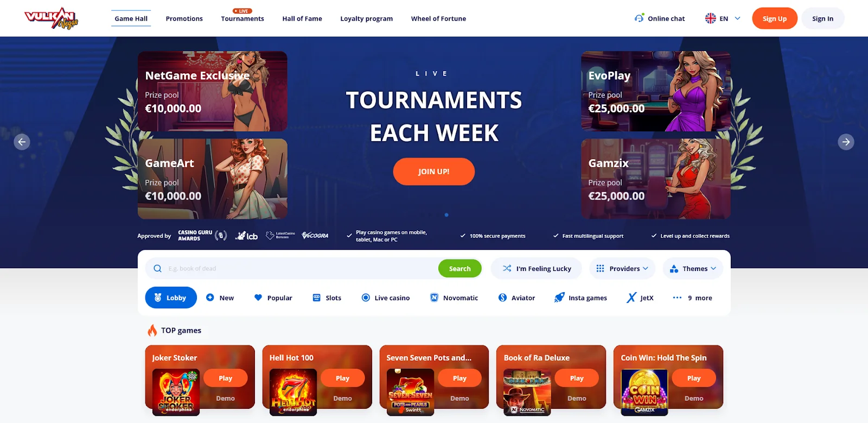Click the Vulkan Vegas logo
The width and height of the screenshot is (868, 423).
click(52, 18)
